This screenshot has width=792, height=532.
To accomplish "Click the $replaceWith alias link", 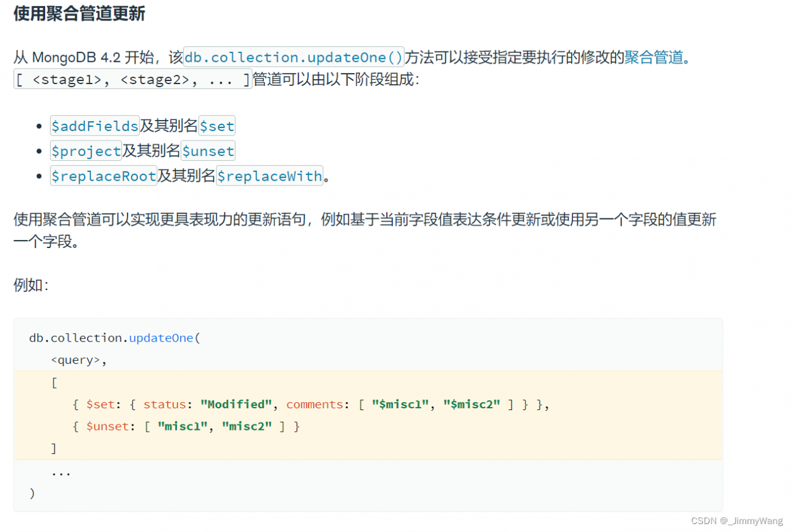I will click(269, 176).
